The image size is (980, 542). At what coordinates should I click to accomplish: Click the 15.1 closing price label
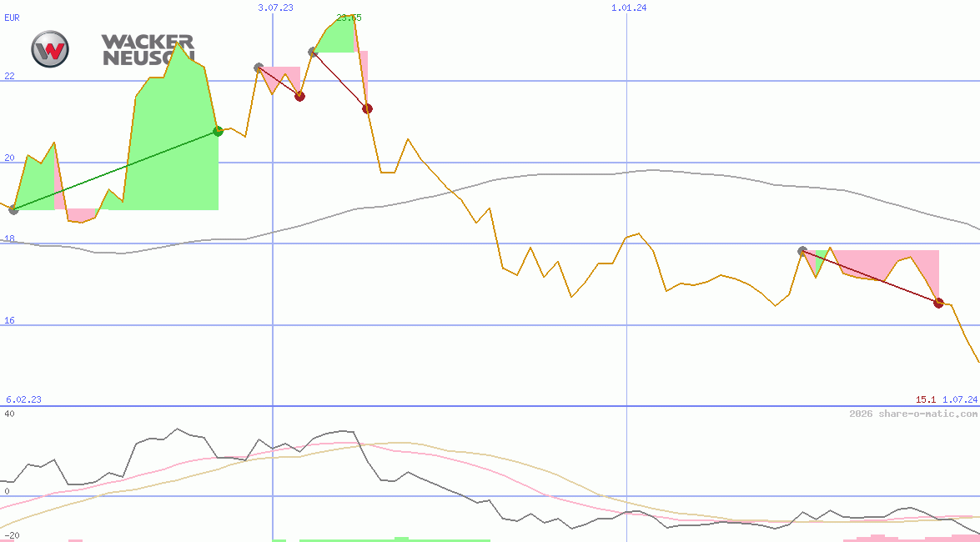[925, 399]
